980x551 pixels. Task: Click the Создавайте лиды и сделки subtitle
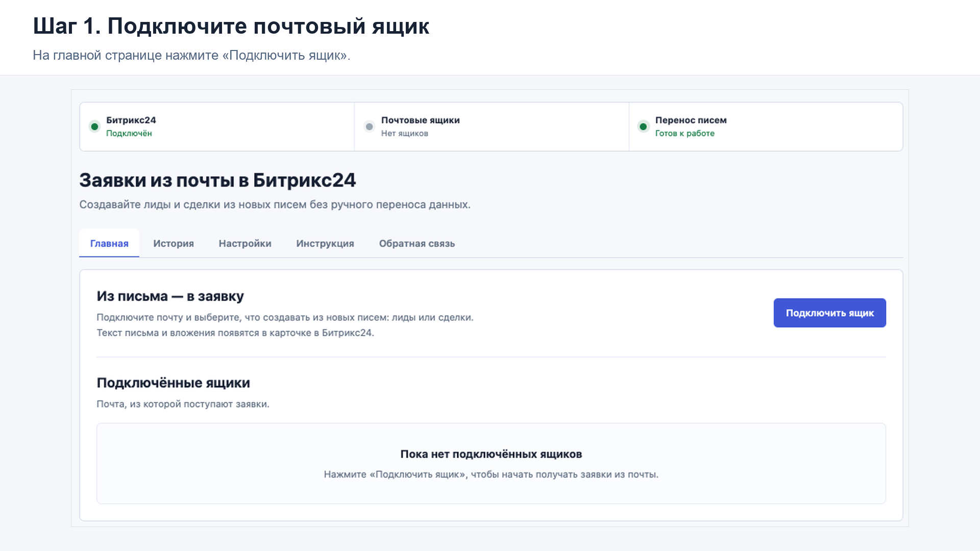click(x=275, y=205)
